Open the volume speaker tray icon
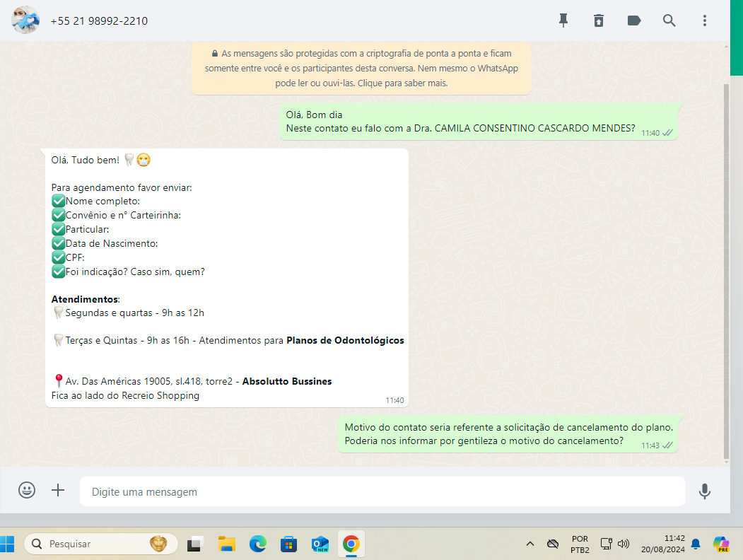This screenshot has width=743, height=560. click(x=624, y=544)
